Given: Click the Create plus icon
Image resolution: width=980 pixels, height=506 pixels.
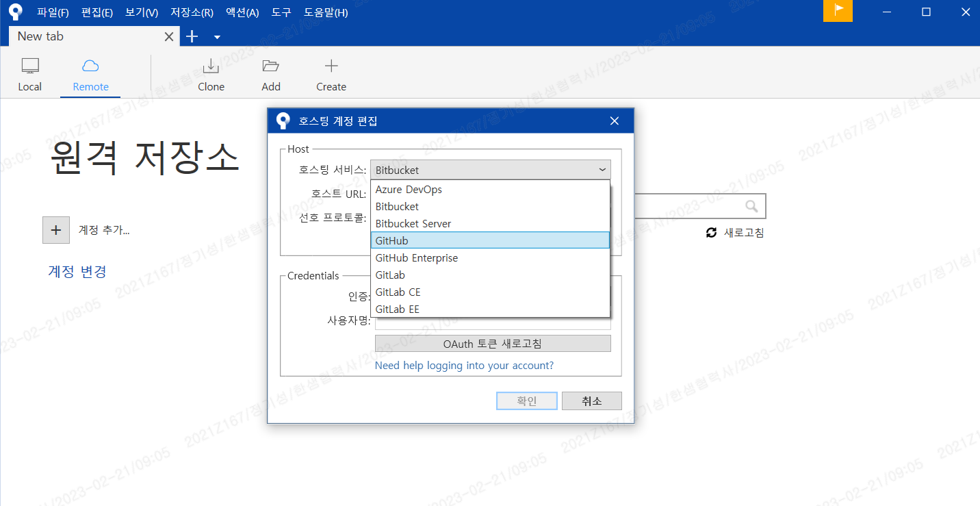Looking at the screenshot, I should tap(331, 66).
